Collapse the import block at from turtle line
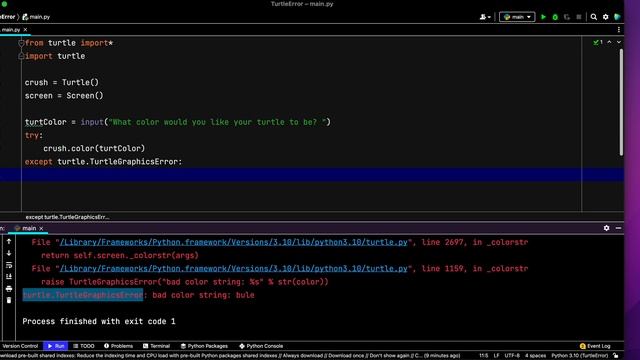Viewport: 640px width, 360px height. tap(21, 43)
